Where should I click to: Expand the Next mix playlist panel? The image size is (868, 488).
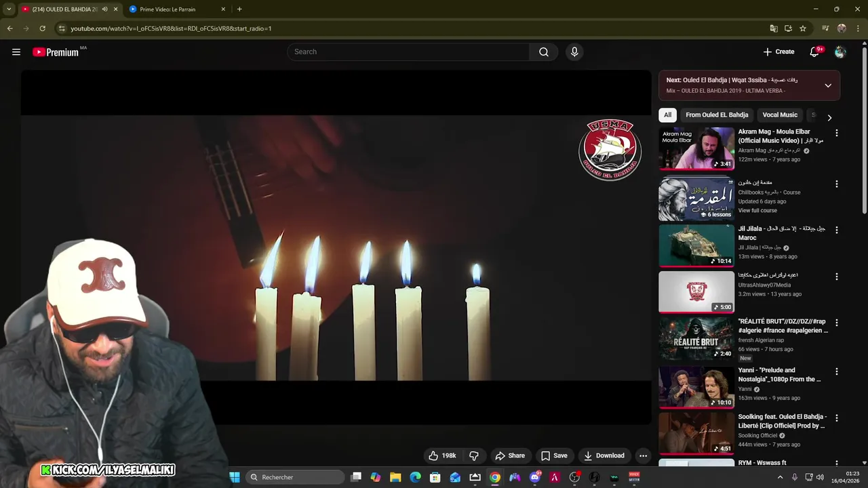pyautogui.click(x=828, y=85)
